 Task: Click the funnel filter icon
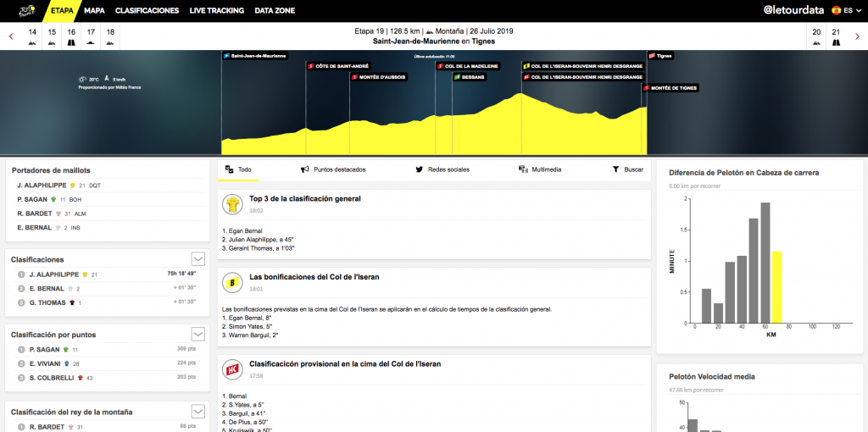(x=615, y=169)
